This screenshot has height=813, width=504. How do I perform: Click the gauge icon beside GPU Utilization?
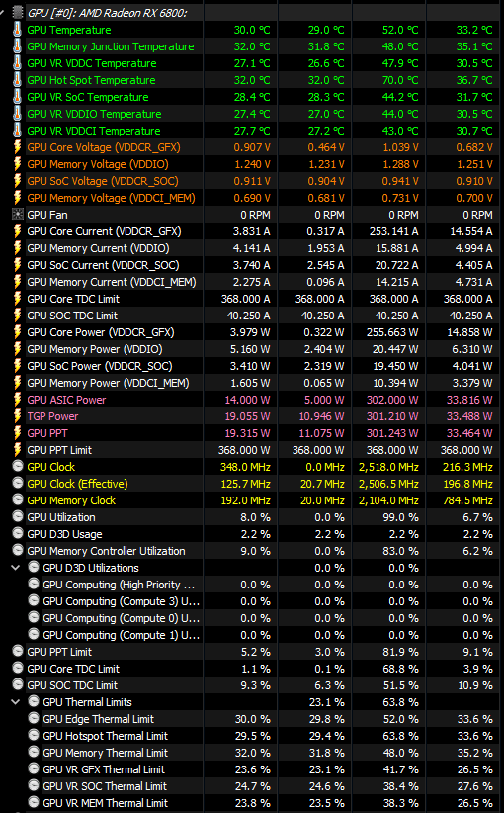click(x=18, y=516)
